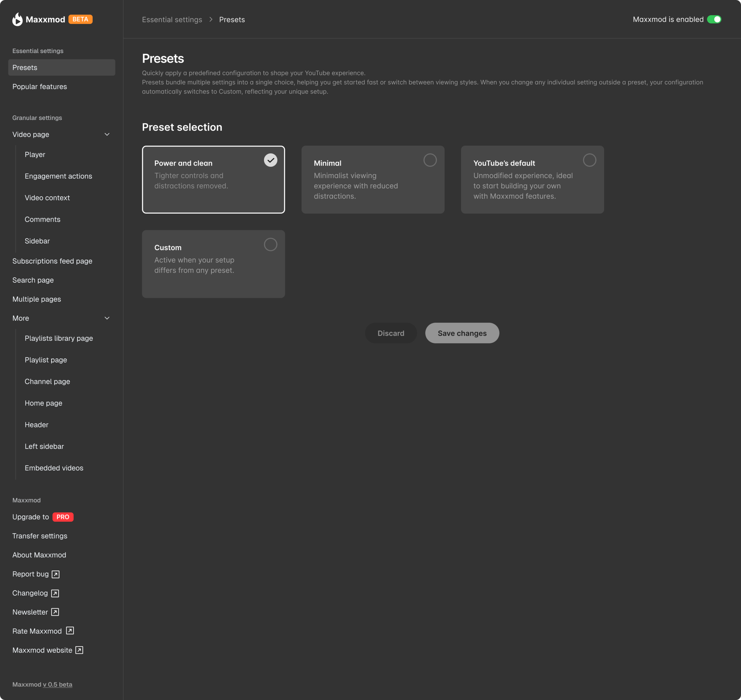
Task: Click the external link icon beside Rate Maxxmod
Action: pos(70,631)
